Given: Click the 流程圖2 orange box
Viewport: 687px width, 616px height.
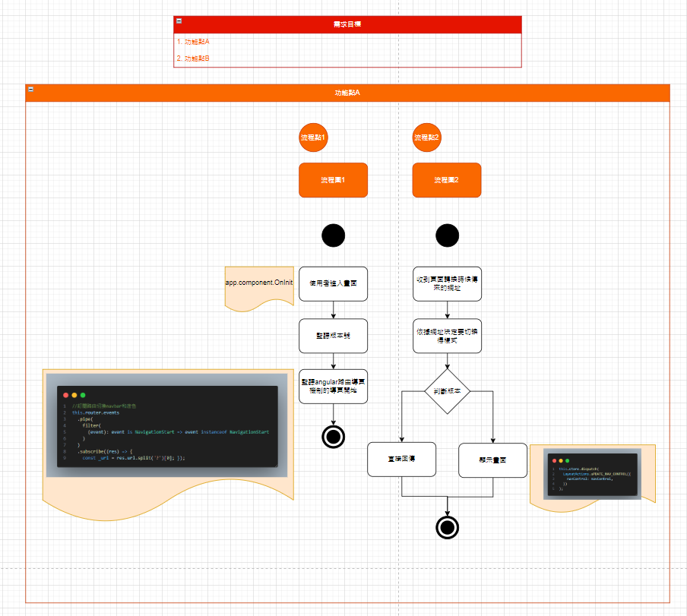Looking at the screenshot, I should coord(446,180).
